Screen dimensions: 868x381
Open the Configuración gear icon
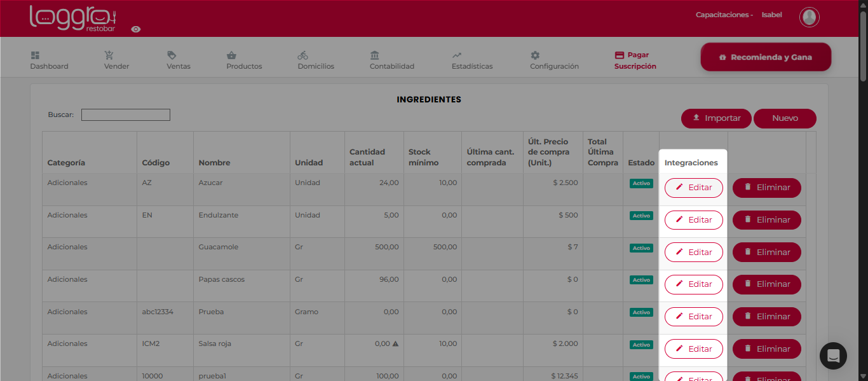point(535,55)
